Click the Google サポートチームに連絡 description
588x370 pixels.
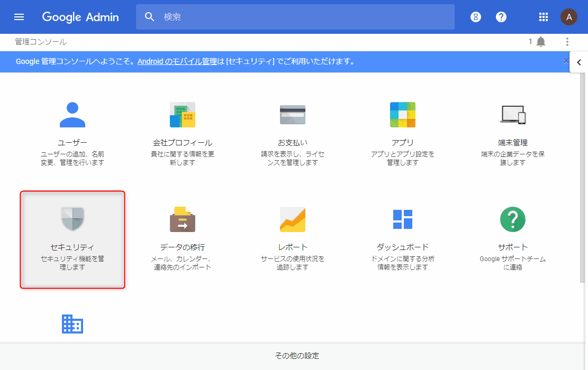coord(513,263)
